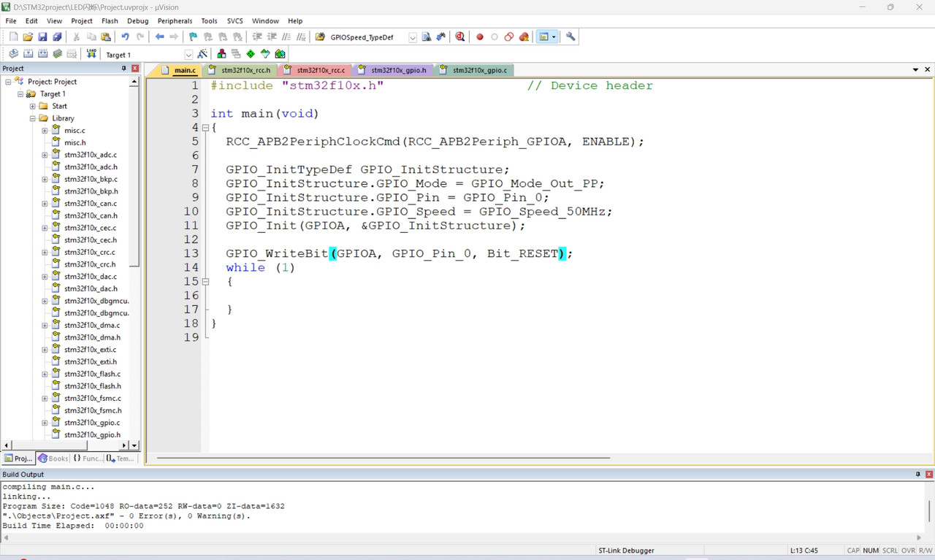The width and height of the screenshot is (935, 560).
Task: Select misc.h in the project tree
Action: (75, 142)
